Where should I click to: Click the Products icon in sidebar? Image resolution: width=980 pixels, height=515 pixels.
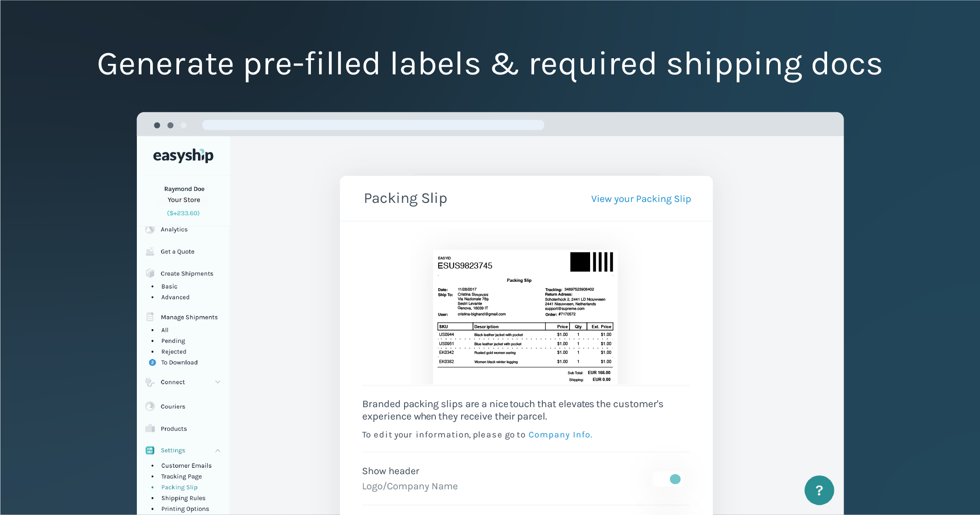152,427
